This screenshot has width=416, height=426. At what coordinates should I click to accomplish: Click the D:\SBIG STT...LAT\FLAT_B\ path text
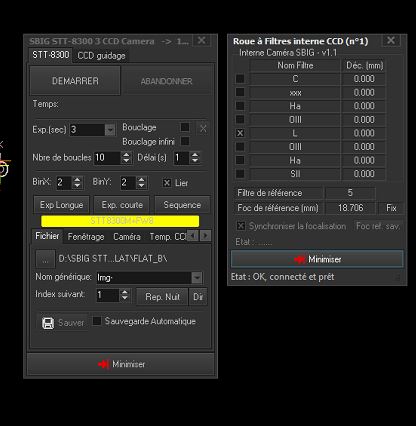[113, 259]
